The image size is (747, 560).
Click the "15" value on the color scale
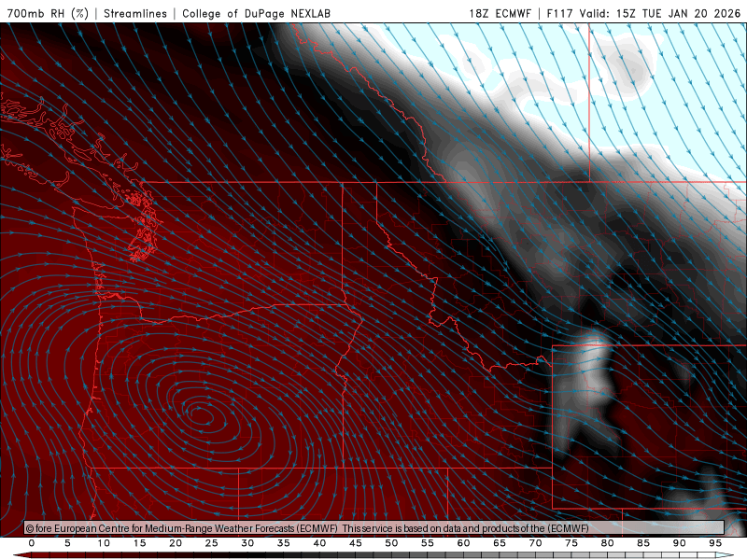point(139,543)
